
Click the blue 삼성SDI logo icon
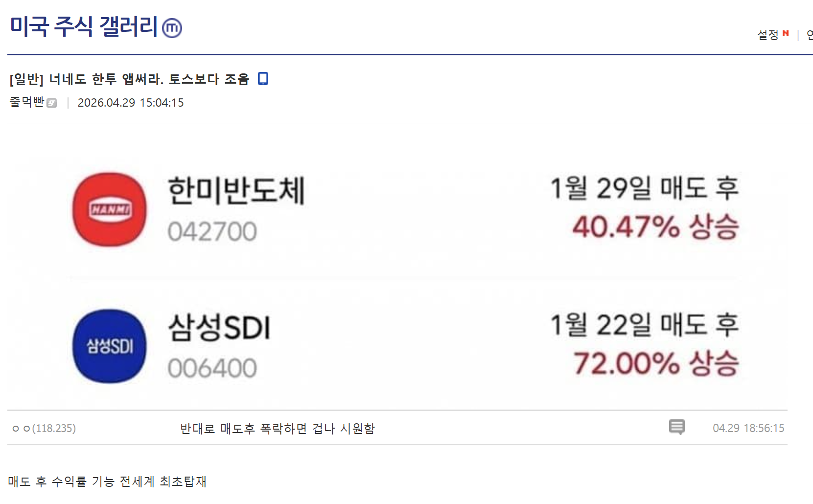(110, 346)
